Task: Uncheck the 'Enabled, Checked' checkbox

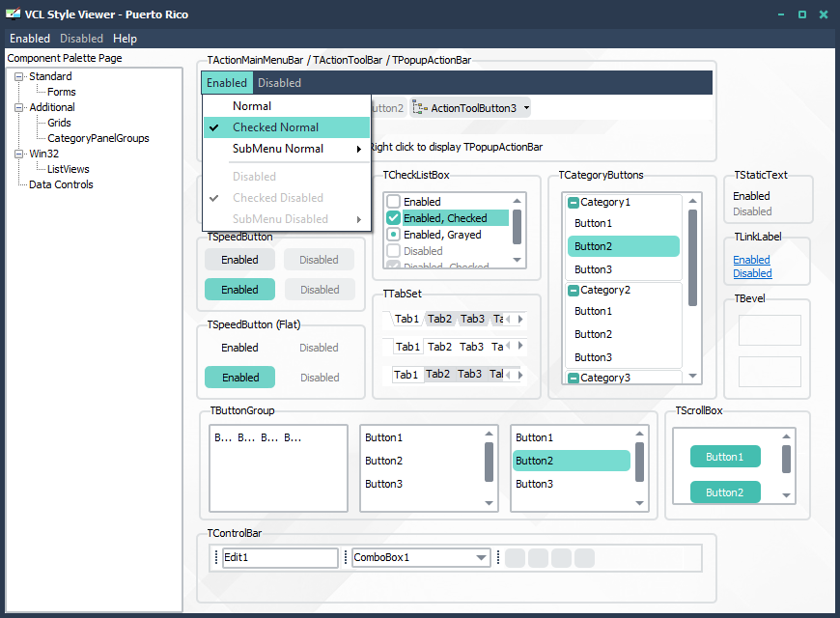Action: point(393,218)
